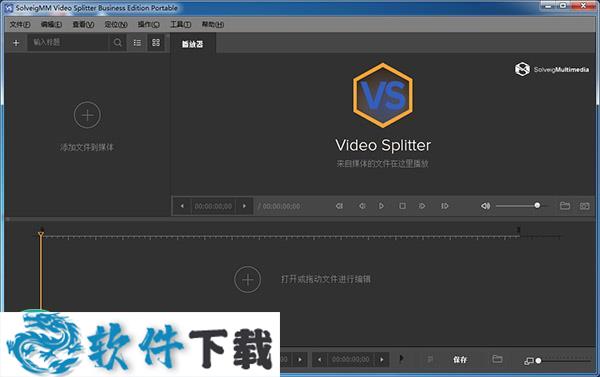The width and height of the screenshot is (600, 377).
Task: Open folder icon beside volume slider
Action: 565,206
